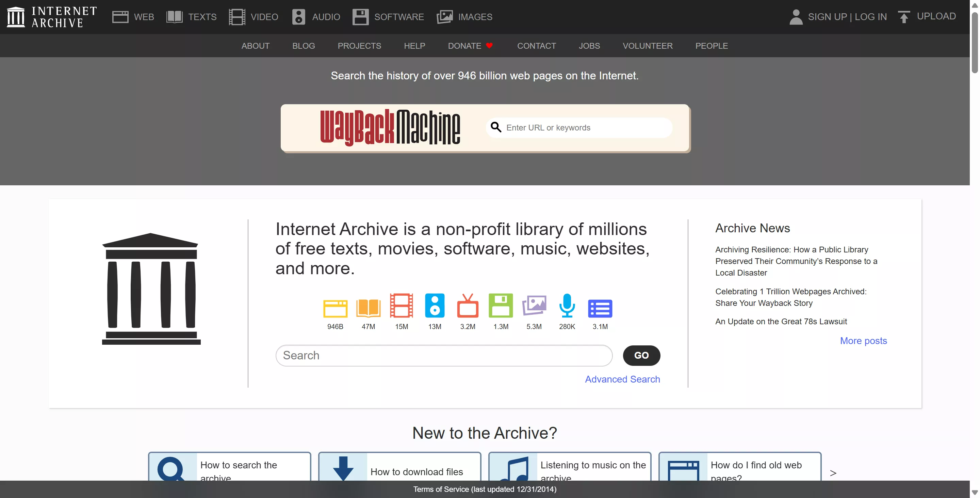Click the UPLOAD arrow icon
980x498 pixels.
click(904, 17)
